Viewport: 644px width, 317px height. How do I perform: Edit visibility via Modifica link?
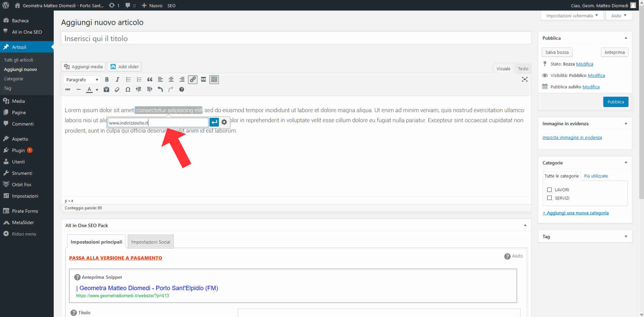pyautogui.click(x=596, y=75)
